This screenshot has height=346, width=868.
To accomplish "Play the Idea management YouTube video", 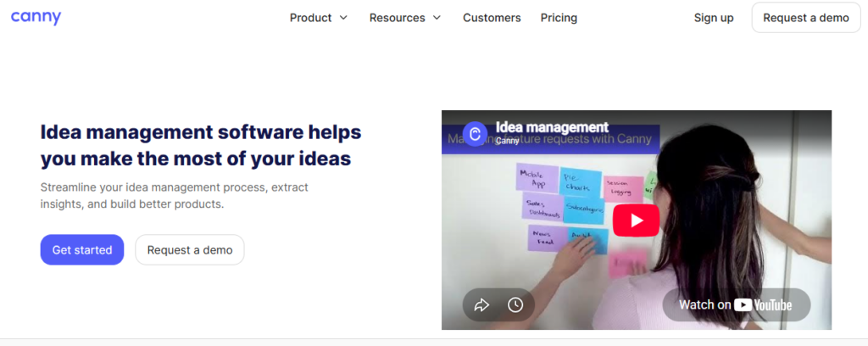I will [x=636, y=220].
